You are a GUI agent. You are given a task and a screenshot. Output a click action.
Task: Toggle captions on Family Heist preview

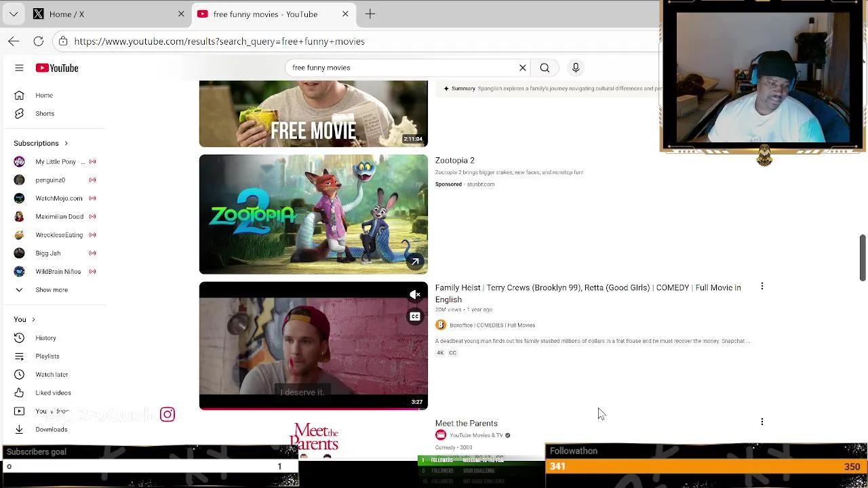[415, 317]
